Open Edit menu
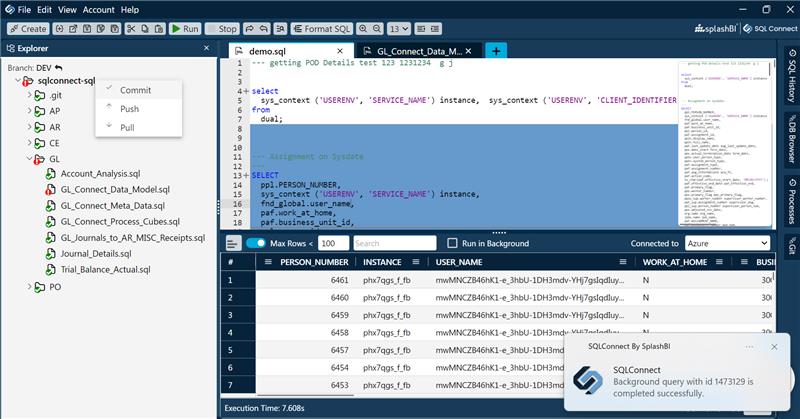Image resolution: width=800 pixels, height=419 pixels. pos(44,10)
